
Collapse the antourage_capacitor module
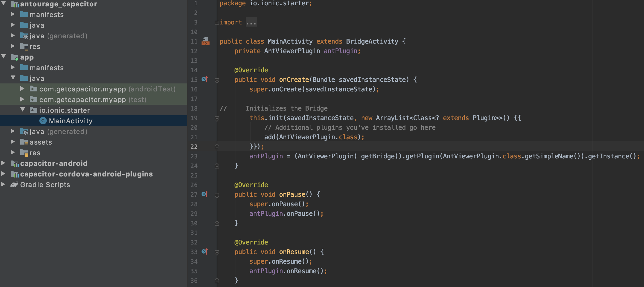(x=3, y=3)
